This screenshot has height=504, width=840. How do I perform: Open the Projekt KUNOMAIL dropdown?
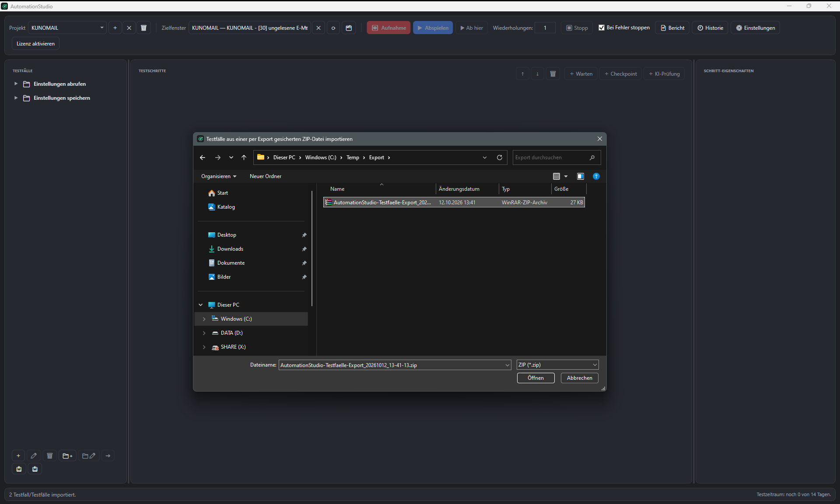pyautogui.click(x=67, y=28)
